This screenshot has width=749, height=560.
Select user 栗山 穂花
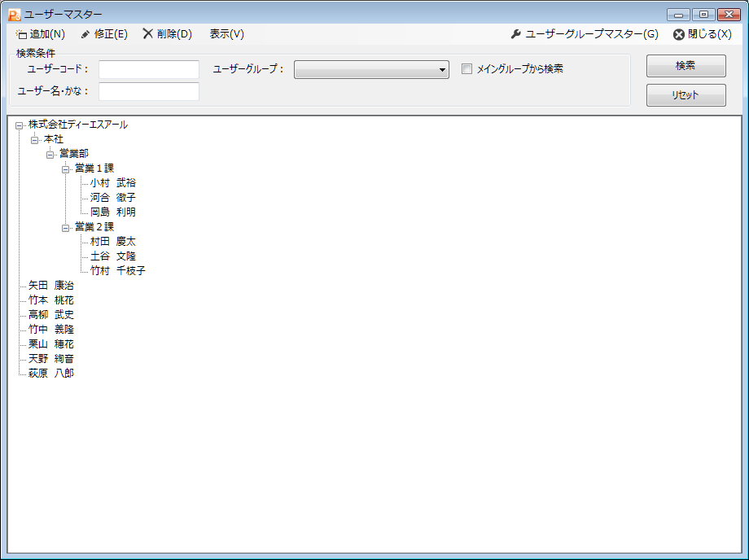pos(51,344)
